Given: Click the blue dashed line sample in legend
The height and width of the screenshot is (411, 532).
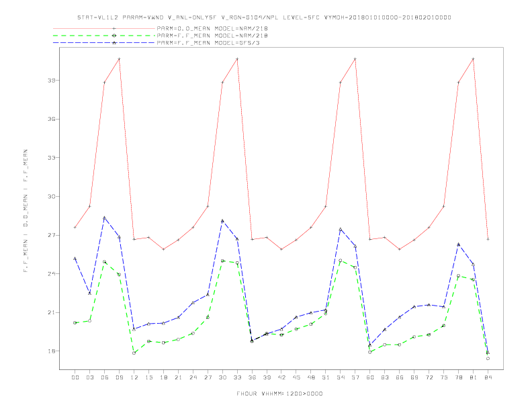Looking at the screenshot, I should (x=104, y=43).
